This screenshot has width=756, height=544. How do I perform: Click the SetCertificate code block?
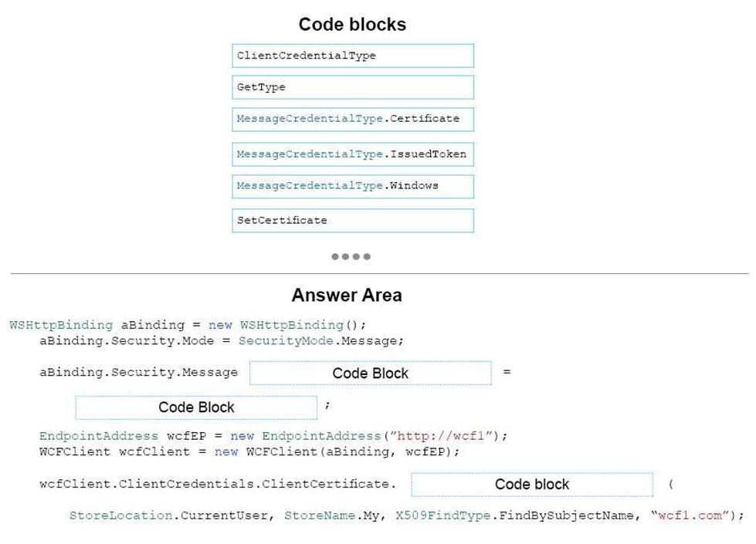point(352,221)
